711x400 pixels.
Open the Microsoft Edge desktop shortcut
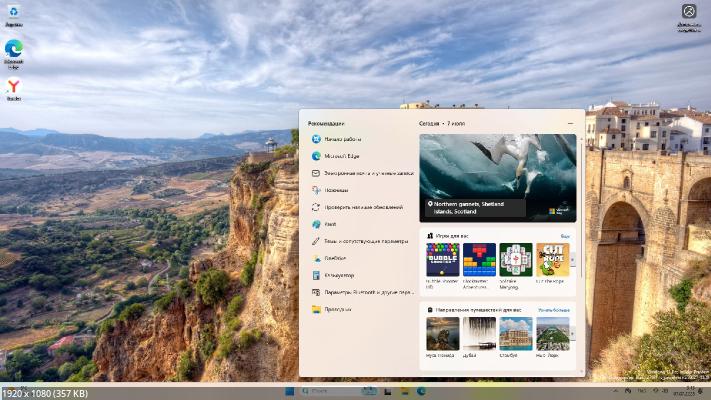click(x=14, y=54)
